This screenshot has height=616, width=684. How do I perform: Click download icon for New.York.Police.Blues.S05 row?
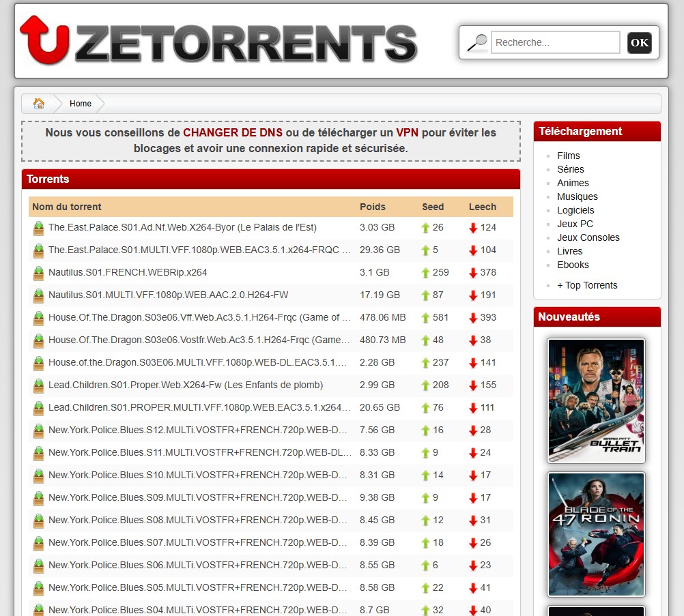(x=39, y=589)
